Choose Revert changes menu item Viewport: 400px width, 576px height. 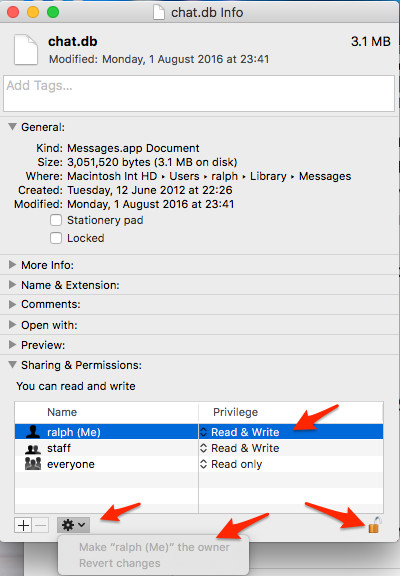(120, 563)
